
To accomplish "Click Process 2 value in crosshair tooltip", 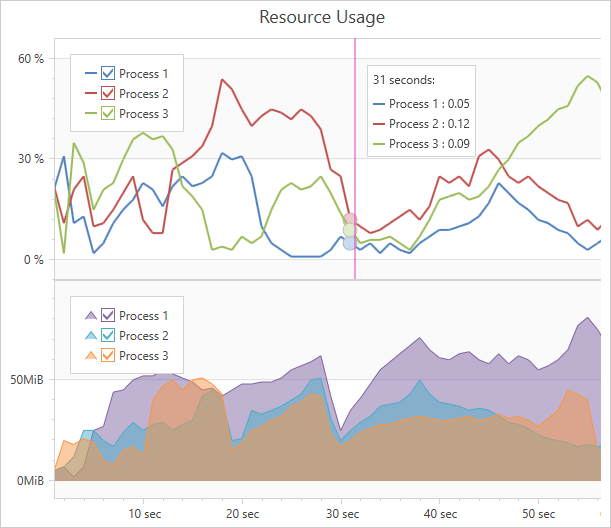I will 428,124.
